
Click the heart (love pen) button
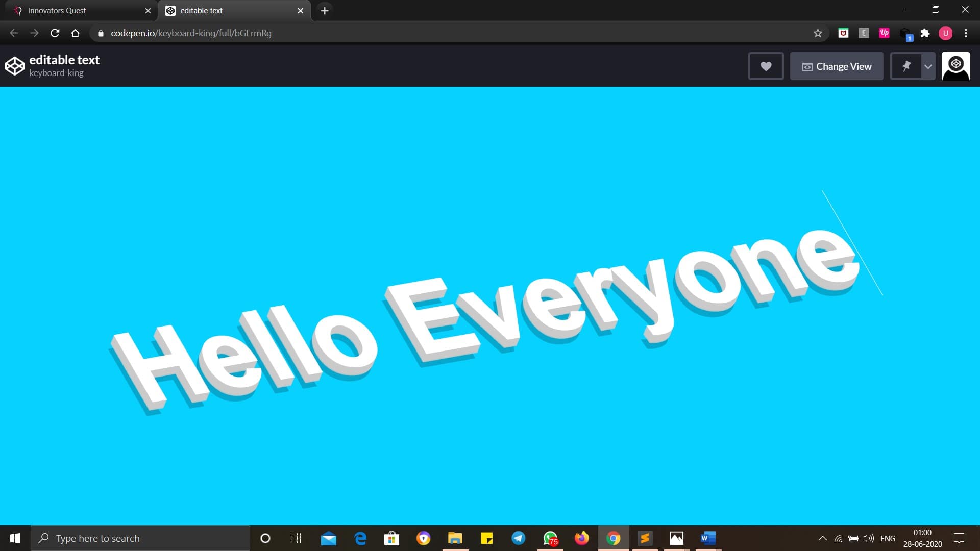coord(766,66)
